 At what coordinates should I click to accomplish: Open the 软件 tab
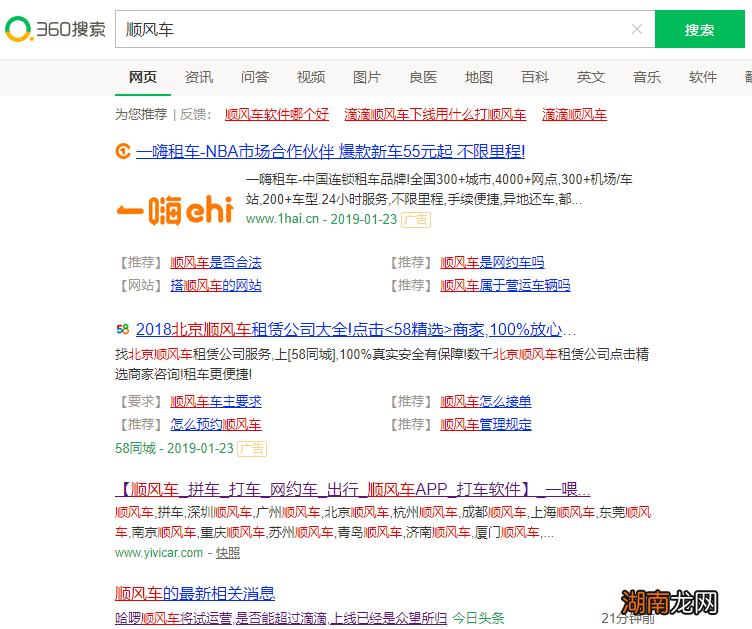[703, 77]
